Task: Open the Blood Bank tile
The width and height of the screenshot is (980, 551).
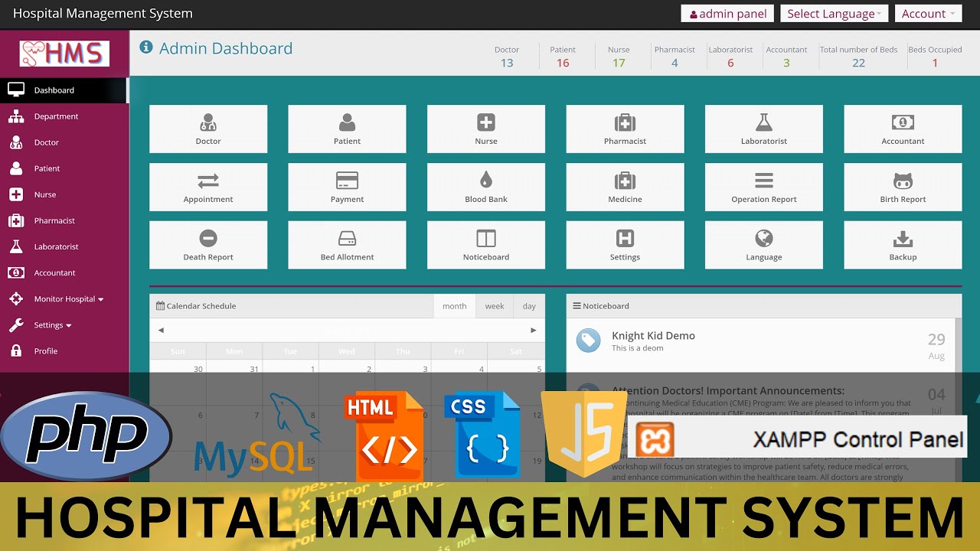Action: click(486, 187)
